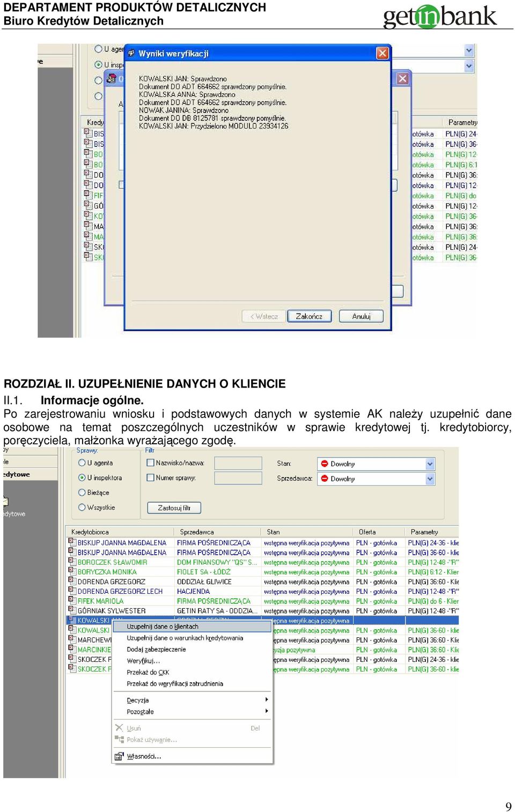Choose Dodaj zabezpieczenie from context menu
Screen dimensions: 515x812
pos(192,649)
